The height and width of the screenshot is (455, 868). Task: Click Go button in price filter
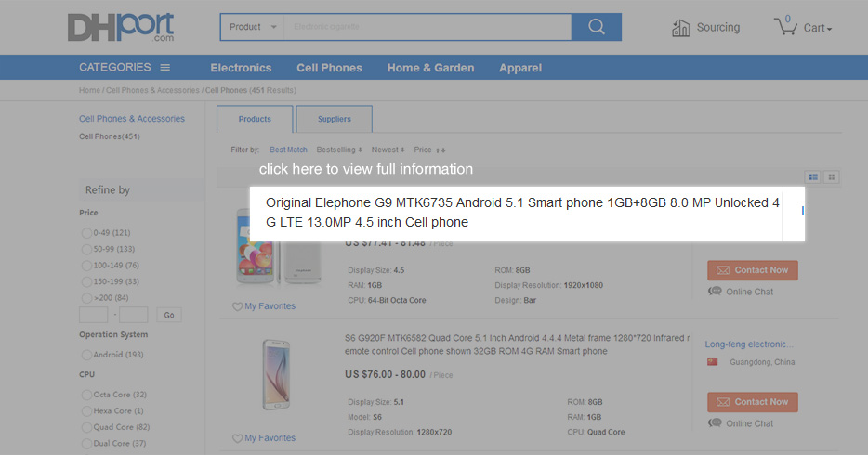pos(169,315)
